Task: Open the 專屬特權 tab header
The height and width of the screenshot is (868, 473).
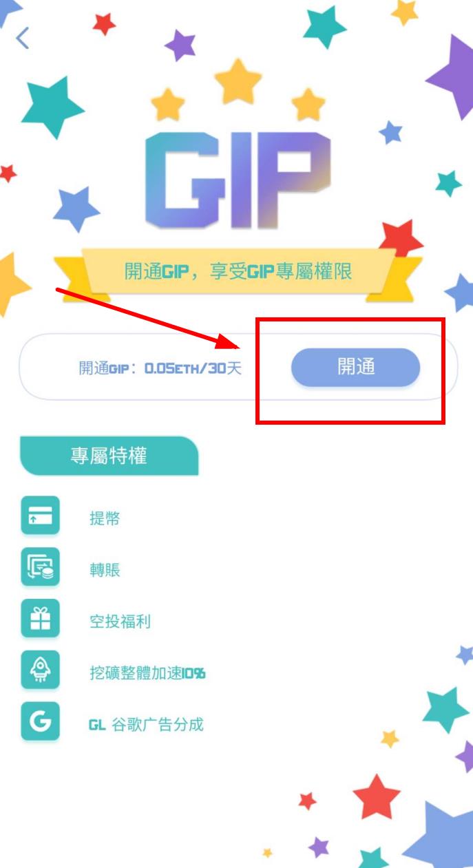Action: (109, 456)
